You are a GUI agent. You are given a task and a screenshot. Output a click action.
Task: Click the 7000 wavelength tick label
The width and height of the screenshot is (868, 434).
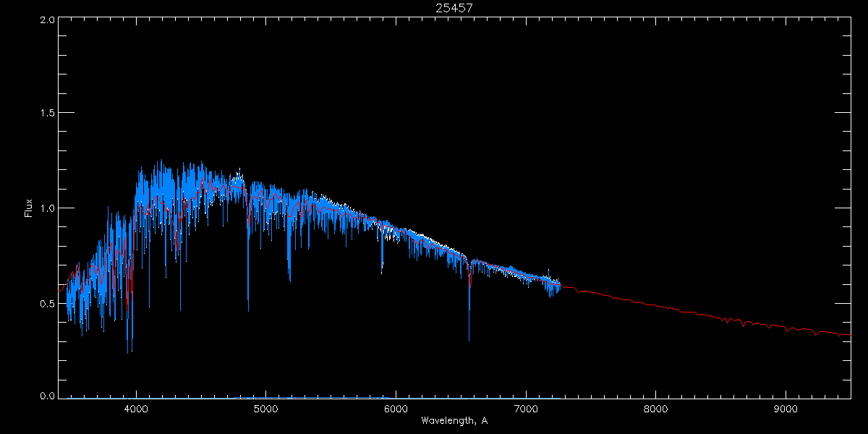(526, 409)
